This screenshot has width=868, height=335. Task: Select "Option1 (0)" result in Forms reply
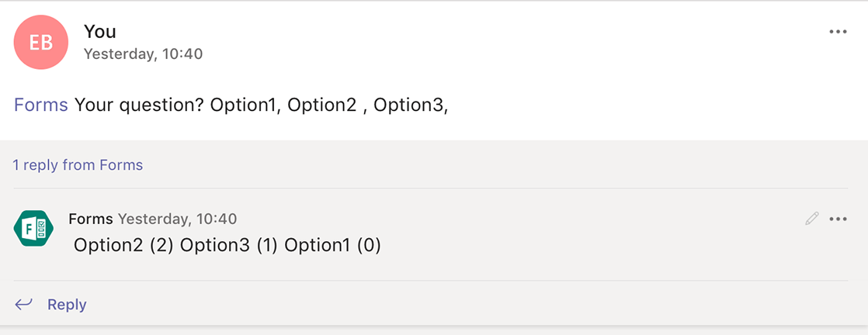pyautogui.click(x=333, y=246)
